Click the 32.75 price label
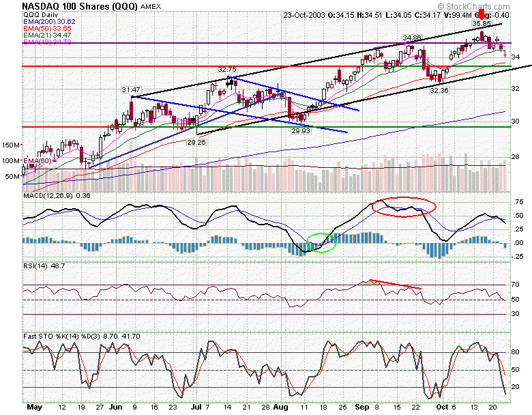The image size is (532, 415). point(227,69)
